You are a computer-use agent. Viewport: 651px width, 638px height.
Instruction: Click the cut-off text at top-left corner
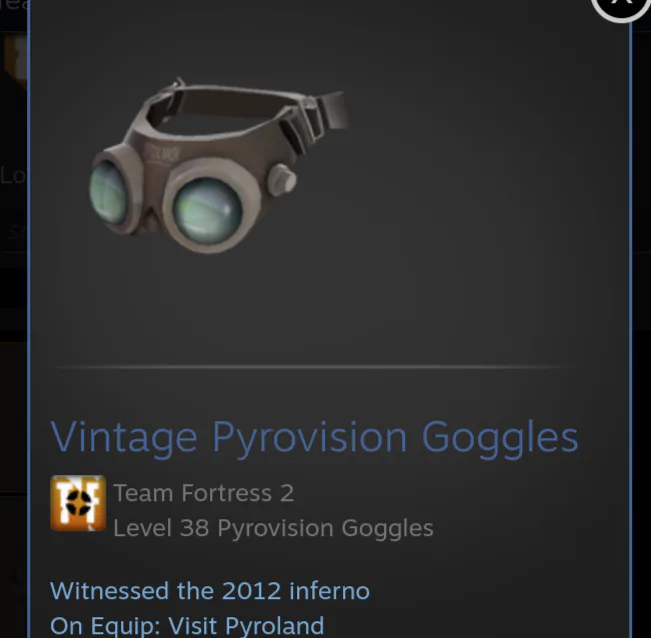(13, 5)
